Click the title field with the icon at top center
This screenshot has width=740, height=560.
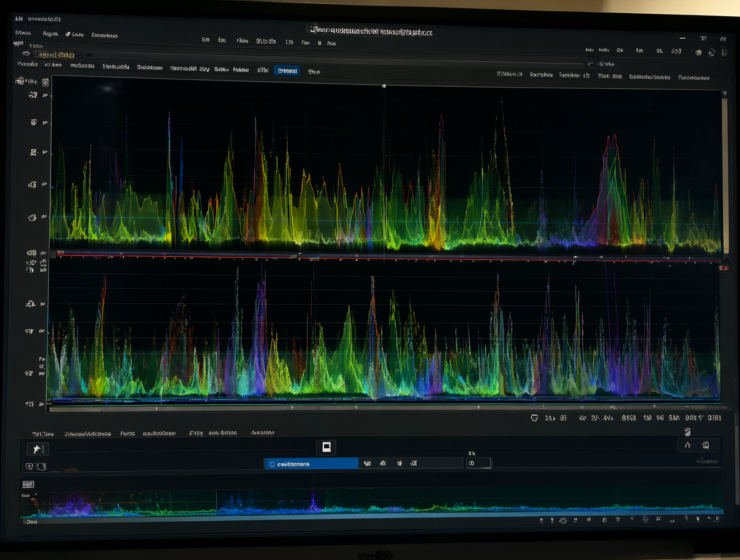[371, 31]
